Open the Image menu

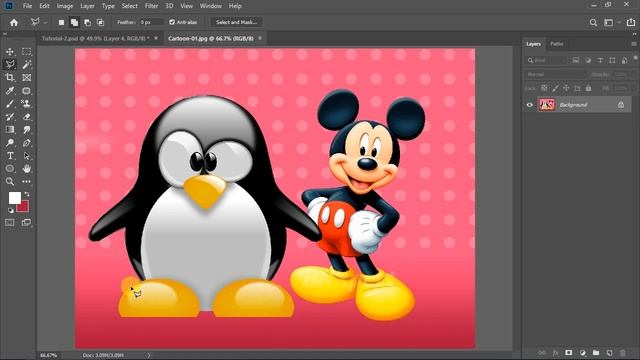pyautogui.click(x=64, y=6)
